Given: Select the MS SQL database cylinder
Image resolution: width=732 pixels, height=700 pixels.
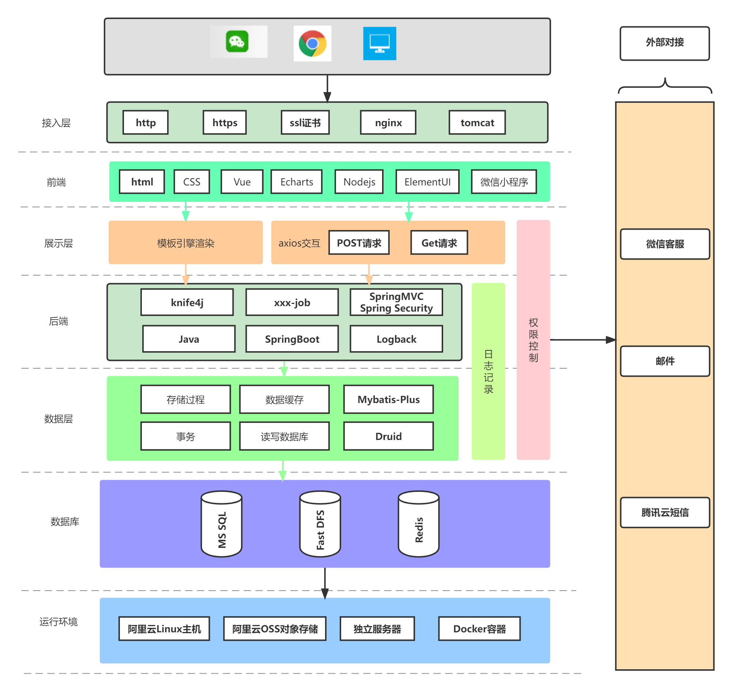Looking at the screenshot, I should (221, 523).
